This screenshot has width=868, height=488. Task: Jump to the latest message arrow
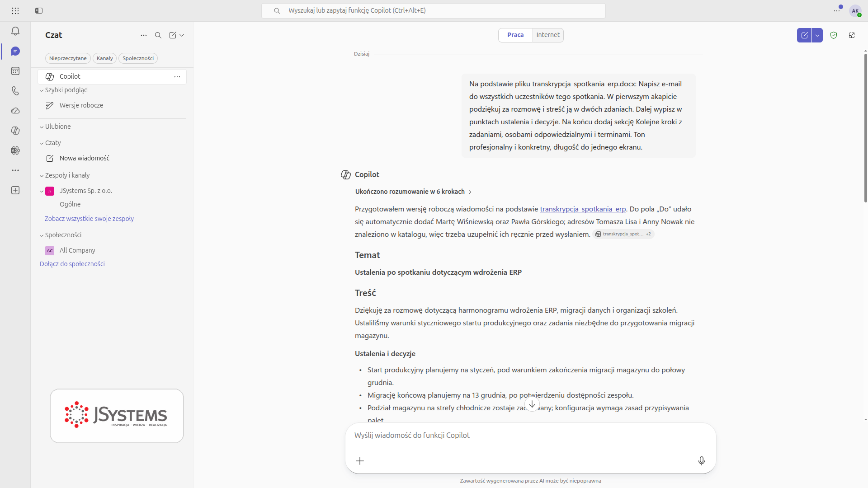tap(532, 404)
